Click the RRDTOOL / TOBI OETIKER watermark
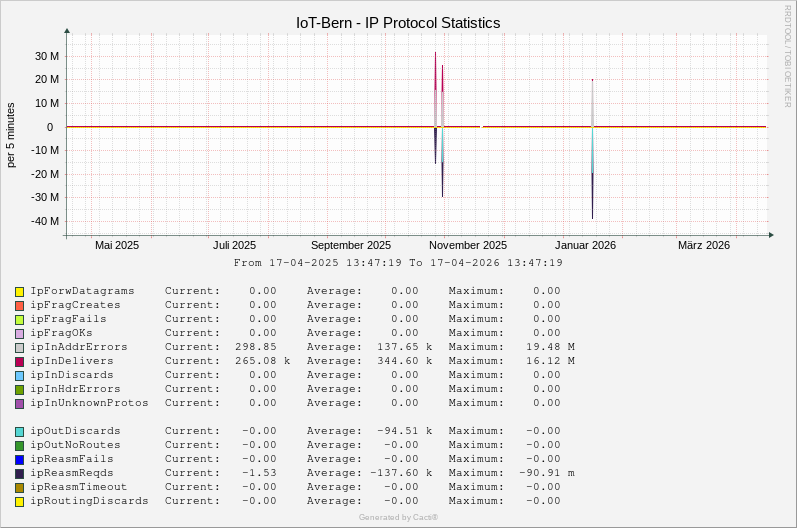 pyautogui.click(x=788, y=56)
